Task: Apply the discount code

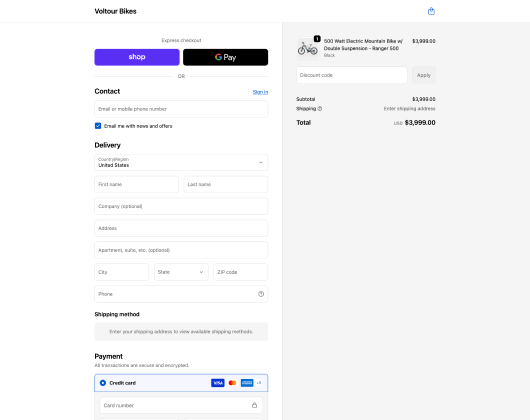Action: pyautogui.click(x=424, y=75)
